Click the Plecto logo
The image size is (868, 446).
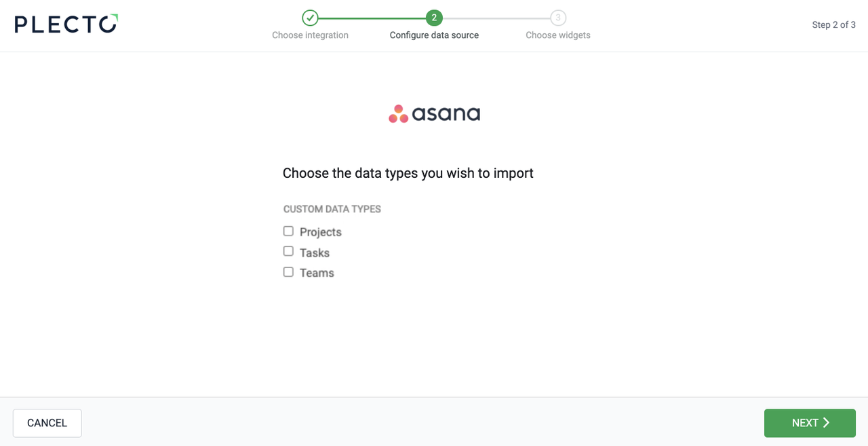click(x=66, y=24)
